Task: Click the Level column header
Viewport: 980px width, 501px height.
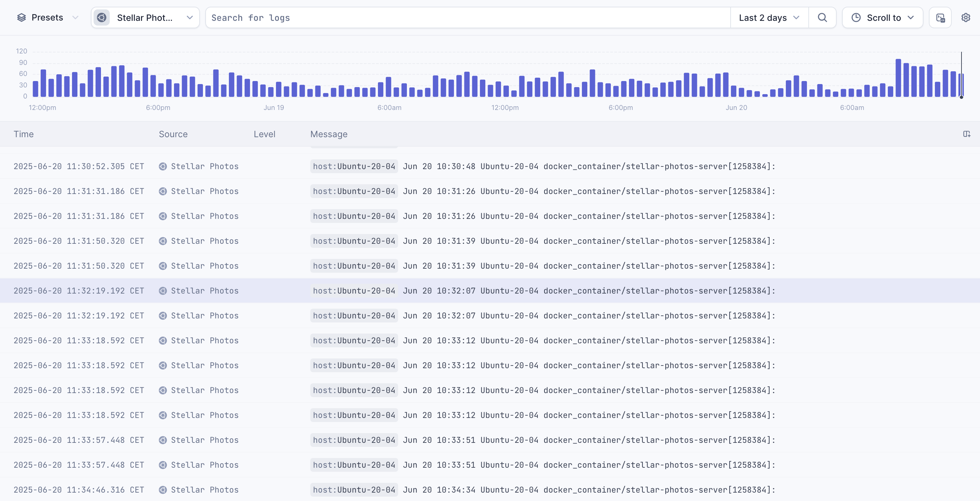Action: [265, 134]
